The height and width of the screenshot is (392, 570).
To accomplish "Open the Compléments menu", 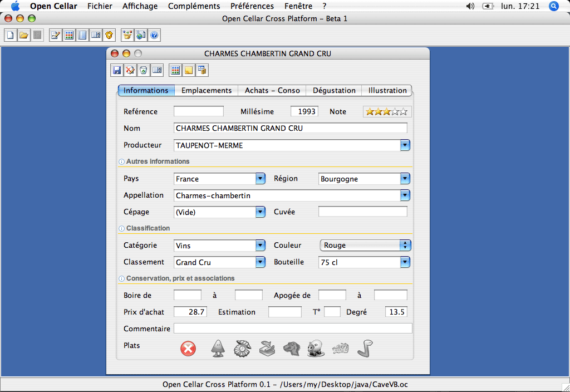I will coord(194,6).
